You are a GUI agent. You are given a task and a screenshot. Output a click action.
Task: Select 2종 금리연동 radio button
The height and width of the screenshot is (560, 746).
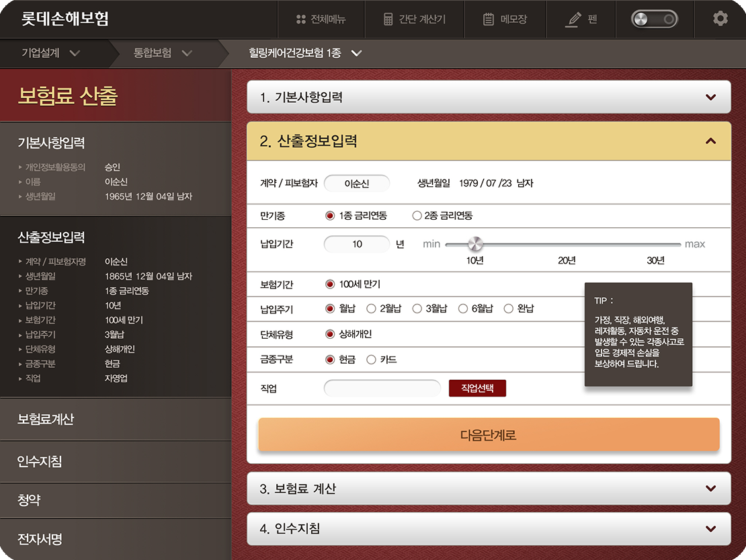pyautogui.click(x=417, y=216)
